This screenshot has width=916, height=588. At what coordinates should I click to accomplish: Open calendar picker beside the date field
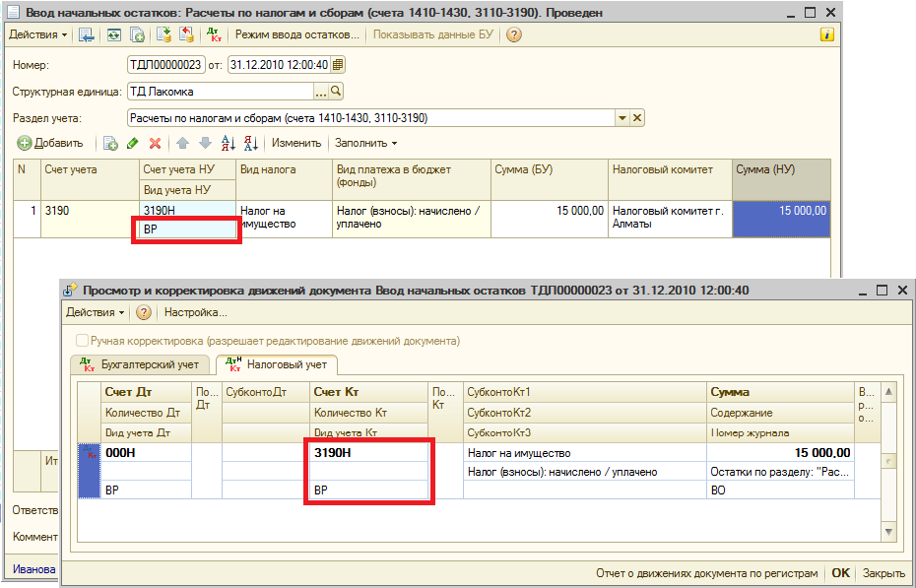[338, 65]
